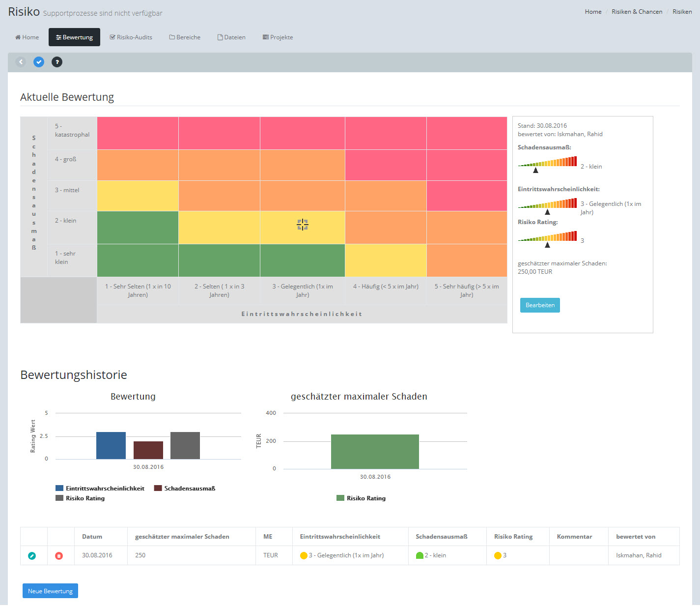Select the top-right red matrix cell

[x=467, y=133]
